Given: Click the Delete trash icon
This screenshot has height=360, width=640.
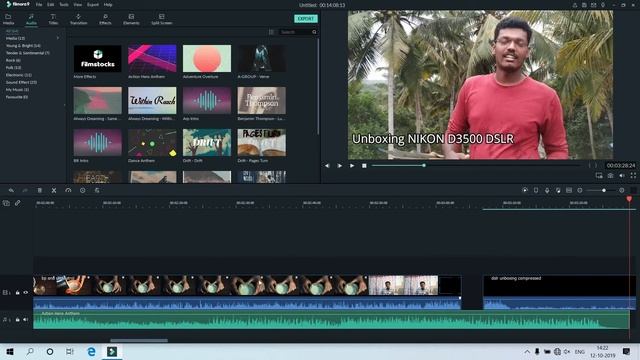Looking at the screenshot, I should click(40, 190).
